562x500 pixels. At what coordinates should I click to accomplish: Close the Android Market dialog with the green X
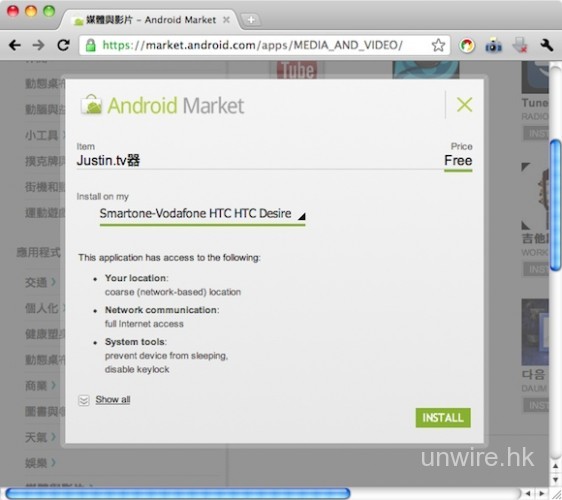tap(464, 105)
